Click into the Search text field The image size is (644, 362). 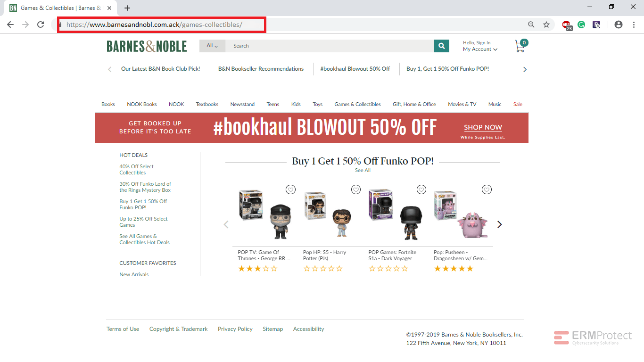click(330, 46)
